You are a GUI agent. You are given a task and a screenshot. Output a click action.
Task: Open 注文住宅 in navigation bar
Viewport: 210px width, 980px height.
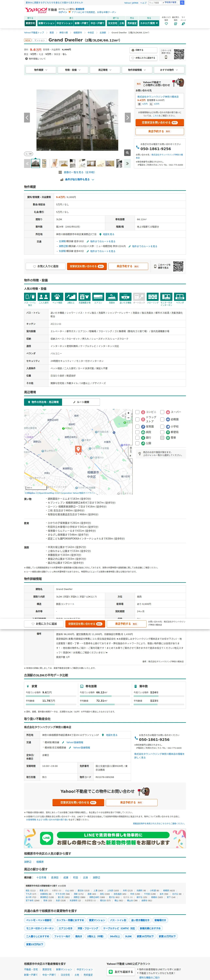pyautogui.click(x=112, y=23)
